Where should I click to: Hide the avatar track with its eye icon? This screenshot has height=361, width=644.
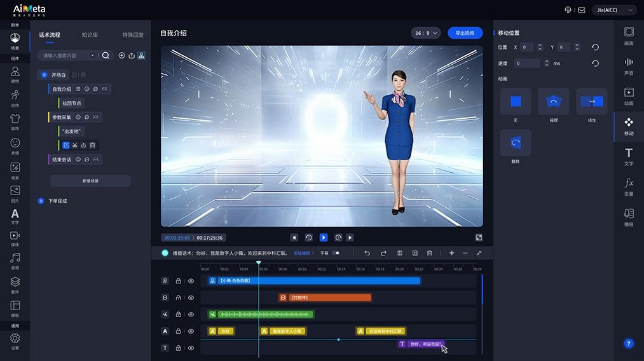pos(191,280)
